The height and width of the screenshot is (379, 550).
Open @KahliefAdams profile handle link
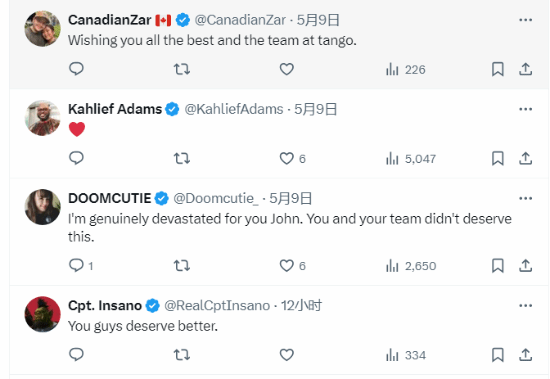pyautogui.click(x=234, y=109)
